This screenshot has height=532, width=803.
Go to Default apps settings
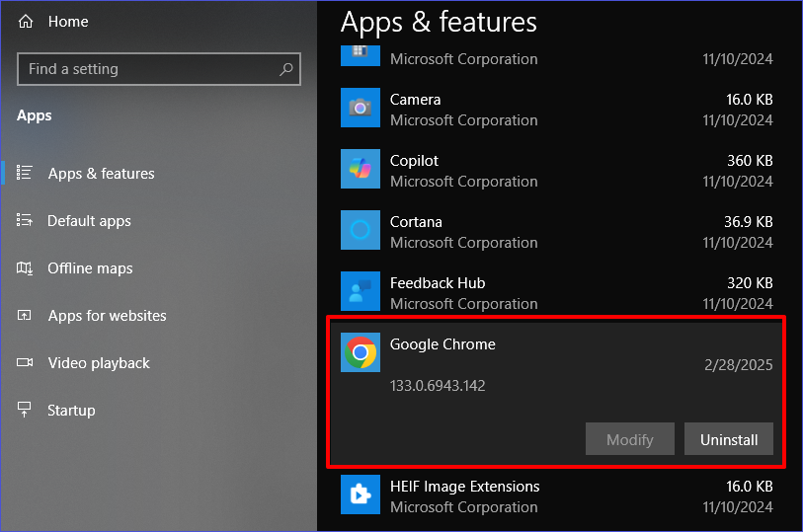[x=89, y=221]
